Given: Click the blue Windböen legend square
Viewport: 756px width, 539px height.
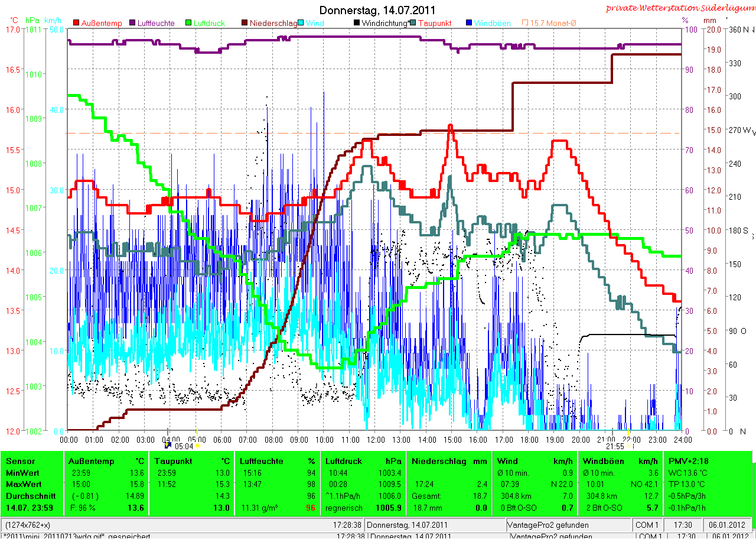Looking at the screenshot, I should point(469,23).
